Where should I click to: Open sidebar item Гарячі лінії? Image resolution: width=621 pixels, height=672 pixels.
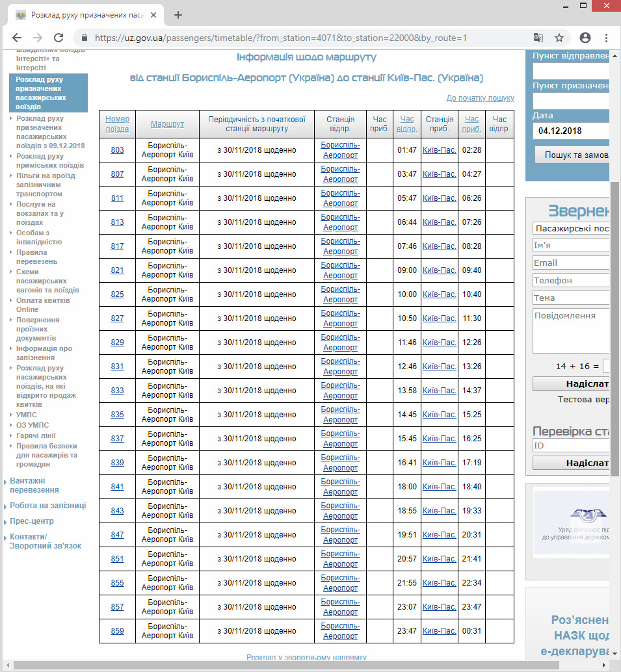[x=36, y=435]
